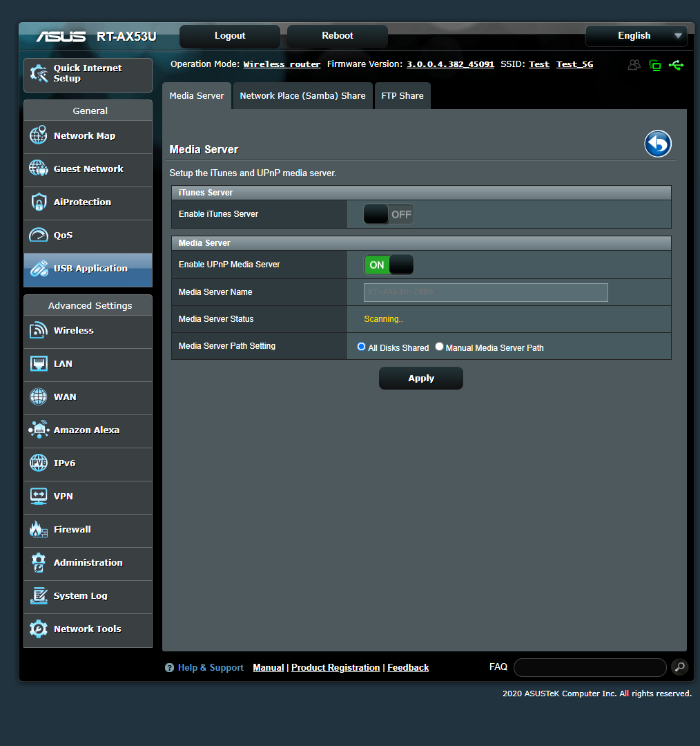
Task: Click the Test_5G SSID link
Action: click(x=574, y=64)
